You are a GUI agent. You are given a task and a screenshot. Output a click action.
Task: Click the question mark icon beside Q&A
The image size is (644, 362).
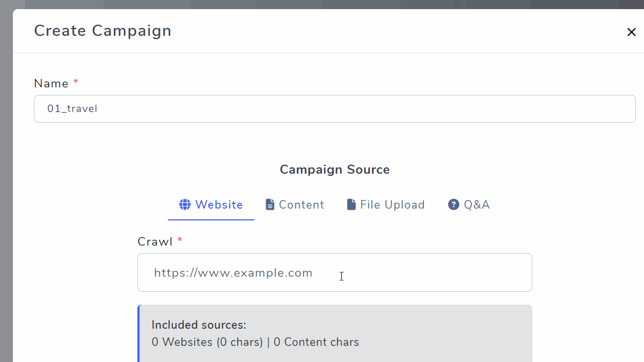click(x=453, y=204)
